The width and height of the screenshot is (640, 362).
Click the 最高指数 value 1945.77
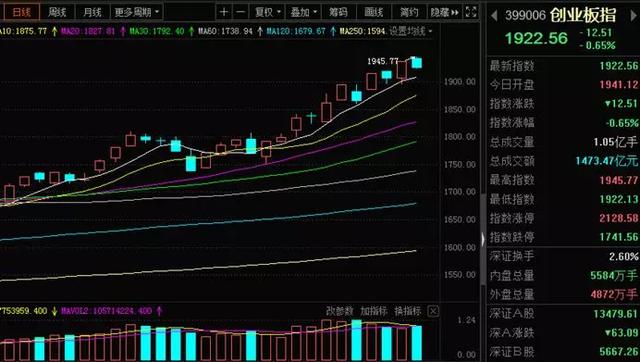[619, 180]
